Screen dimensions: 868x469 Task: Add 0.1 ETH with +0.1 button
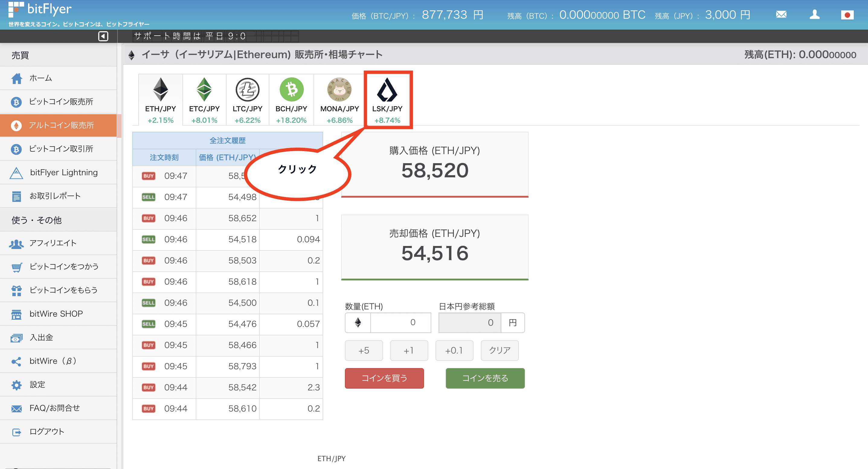(454, 350)
